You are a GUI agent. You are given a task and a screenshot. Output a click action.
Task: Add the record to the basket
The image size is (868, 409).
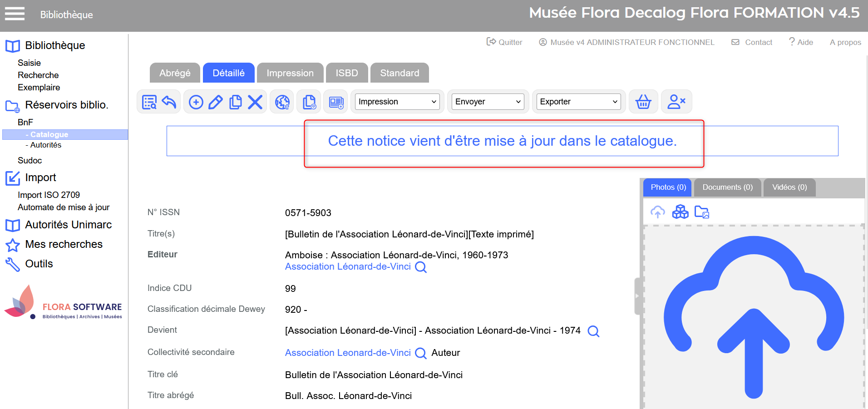click(643, 102)
